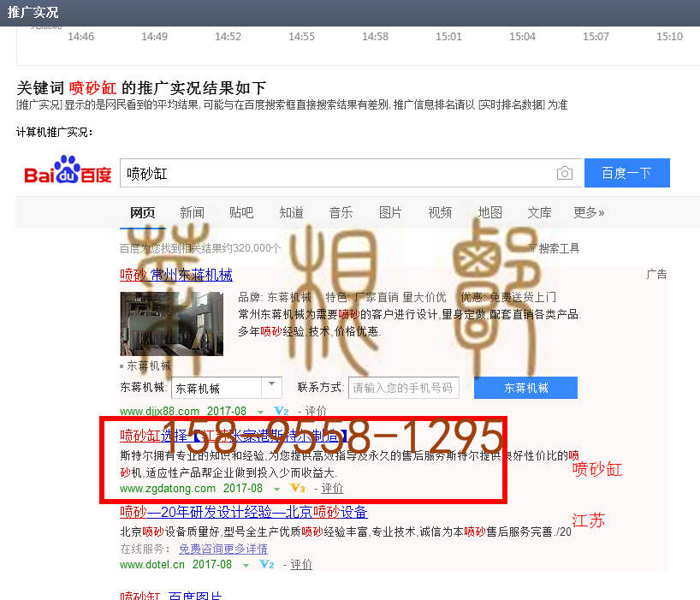Switch to the 贴吧 tab
The image size is (700, 600).
[241, 212]
